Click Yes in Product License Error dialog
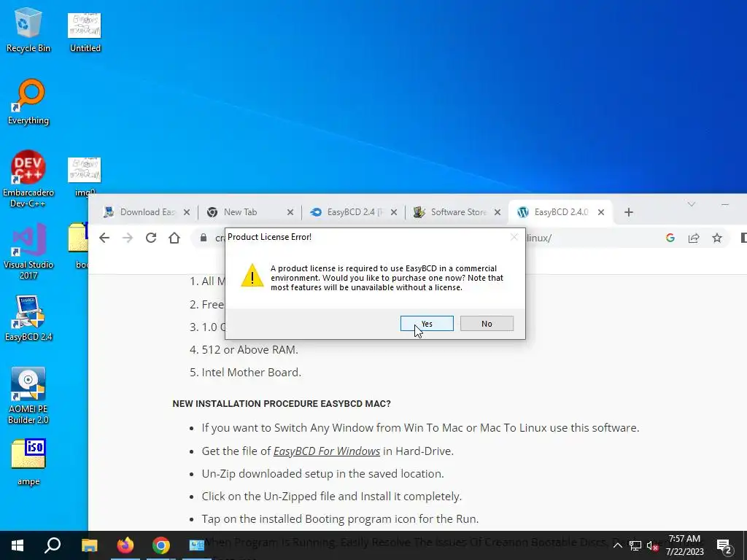This screenshot has width=747, height=560. tap(426, 323)
